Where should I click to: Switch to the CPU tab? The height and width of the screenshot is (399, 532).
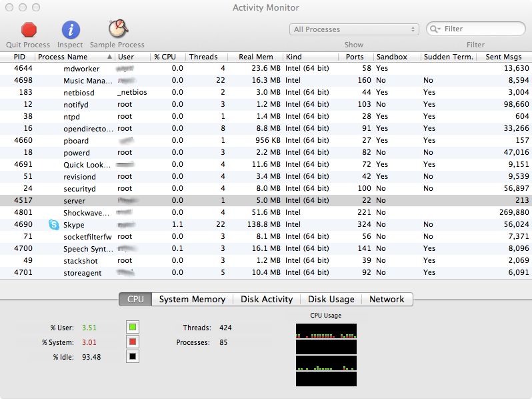pyautogui.click(x=135, y=299)
